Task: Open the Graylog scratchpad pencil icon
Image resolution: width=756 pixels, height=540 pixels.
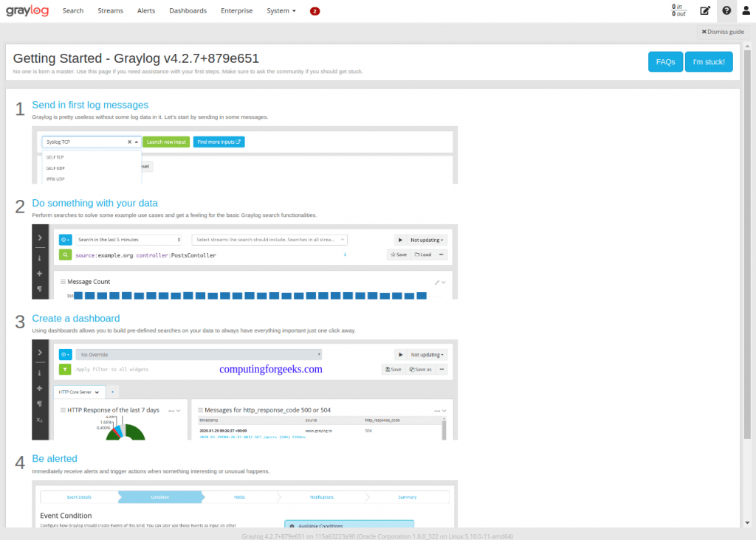Action: pos(704,11)
